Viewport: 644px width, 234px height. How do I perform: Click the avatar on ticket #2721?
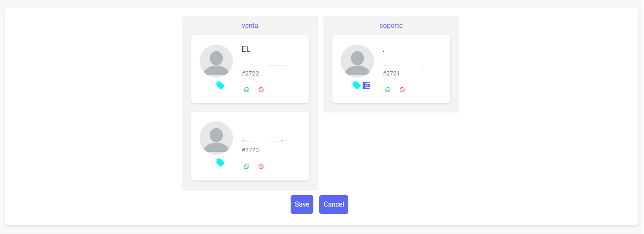click(357, 61)
